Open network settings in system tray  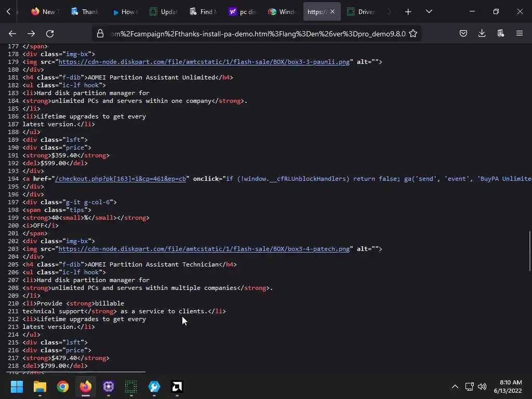click(x=470, y=387)
